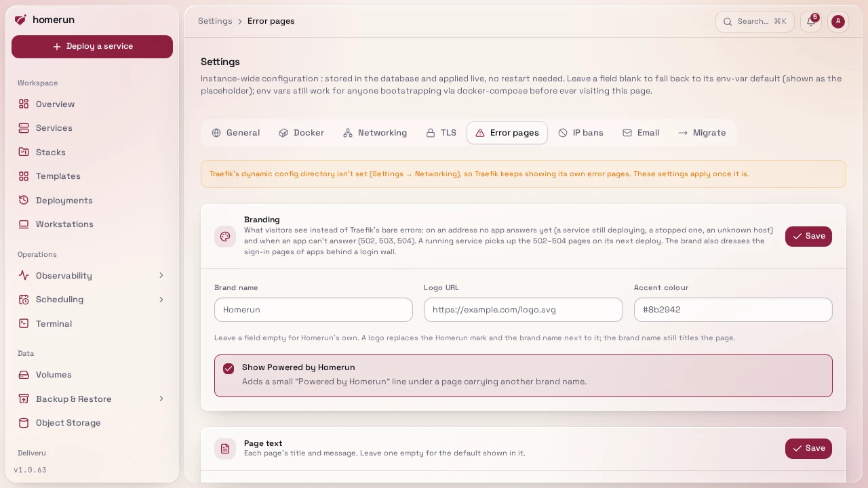Click the Templates icon in sidebar
Screen dimensions: 868x488
tap(24, 176)
